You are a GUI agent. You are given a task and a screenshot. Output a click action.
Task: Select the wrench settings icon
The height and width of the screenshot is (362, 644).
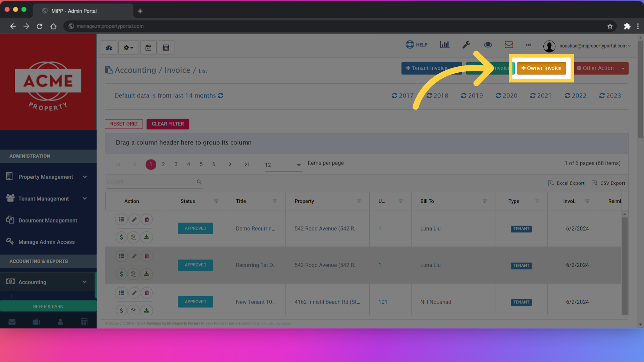coord(466,45)
